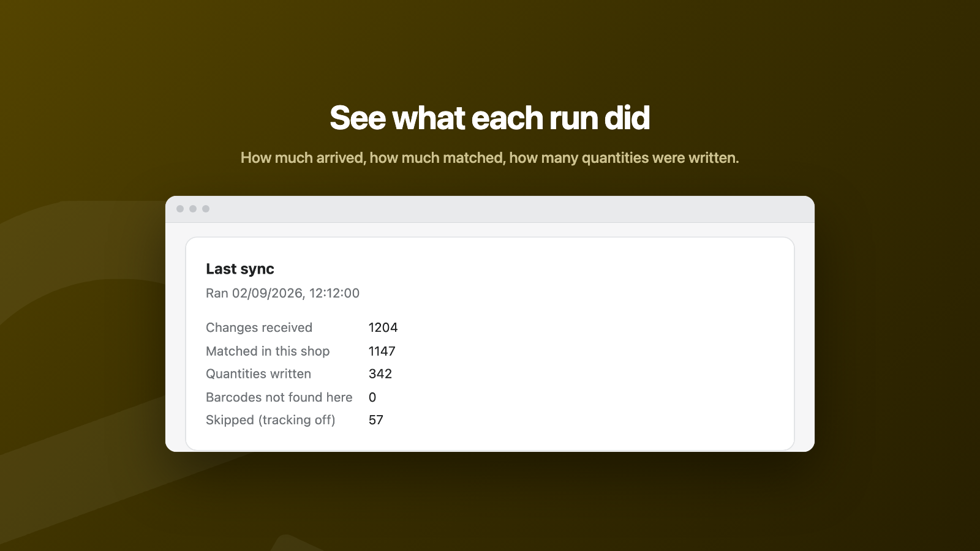The width and height of the screenshot is (980, 551).
Task: Select the 0 barcodes not found value
Action: (x=372, y=397)
